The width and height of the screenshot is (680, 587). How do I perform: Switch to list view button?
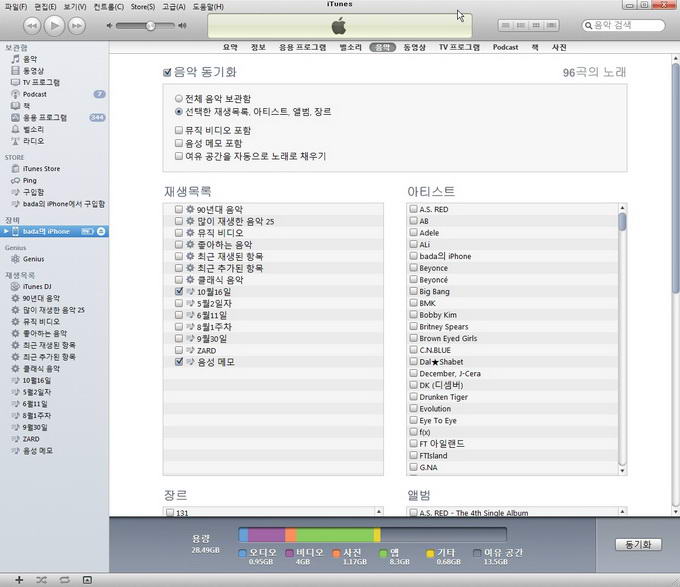(x=505, y=26)
